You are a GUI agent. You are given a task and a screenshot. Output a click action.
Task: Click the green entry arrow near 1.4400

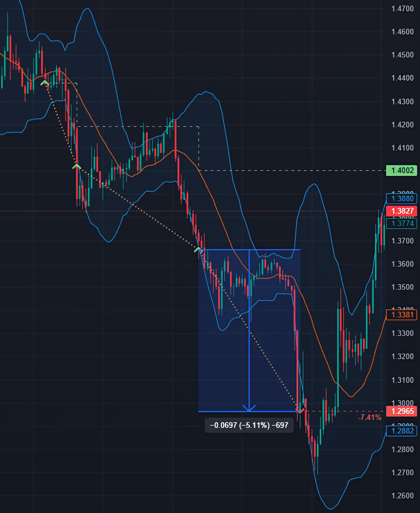coord(45,83)
